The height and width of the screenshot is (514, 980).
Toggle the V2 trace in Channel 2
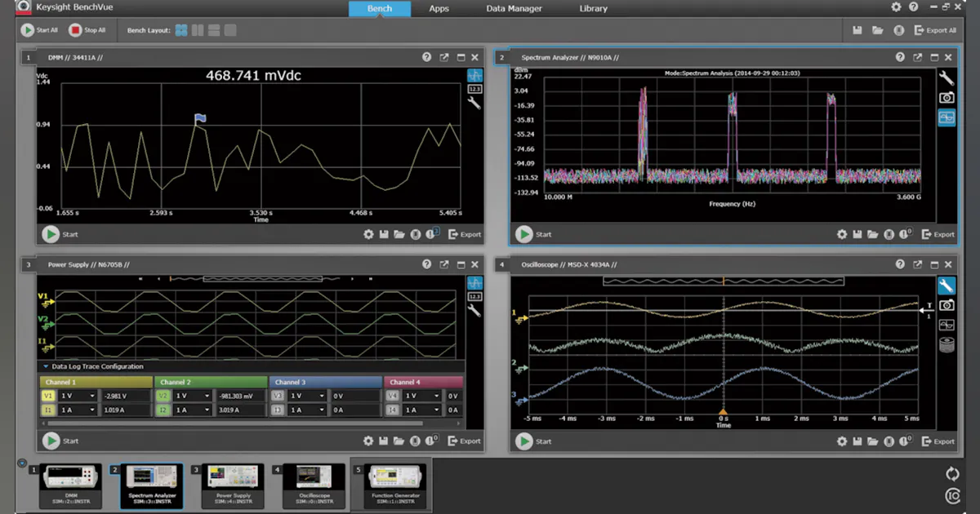pos(163,396)
